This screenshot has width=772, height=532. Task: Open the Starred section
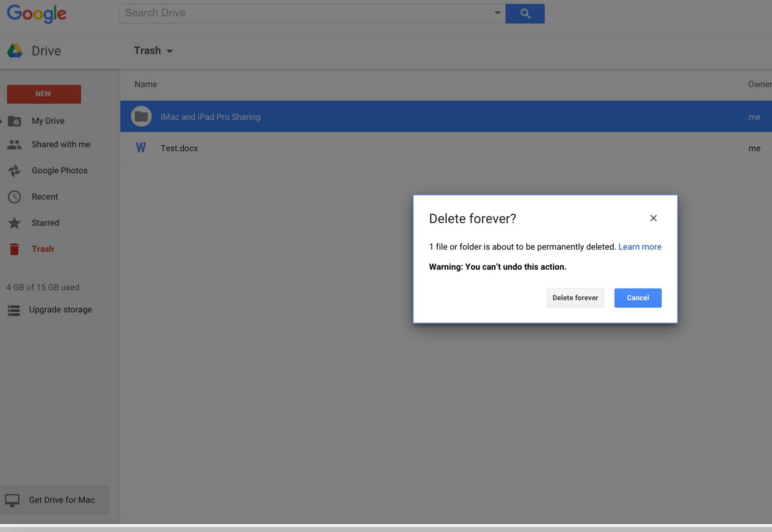pyautogui.click(x=45, y=223)
